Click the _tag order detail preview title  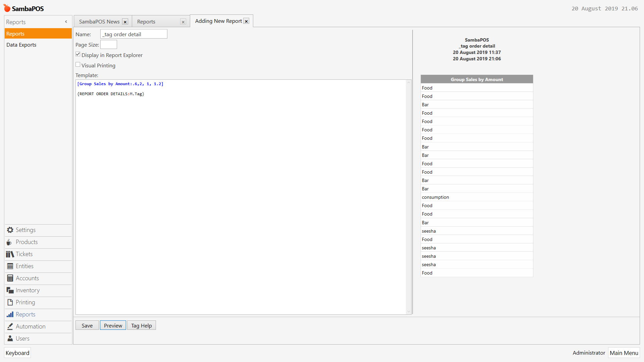coord(477,46)
